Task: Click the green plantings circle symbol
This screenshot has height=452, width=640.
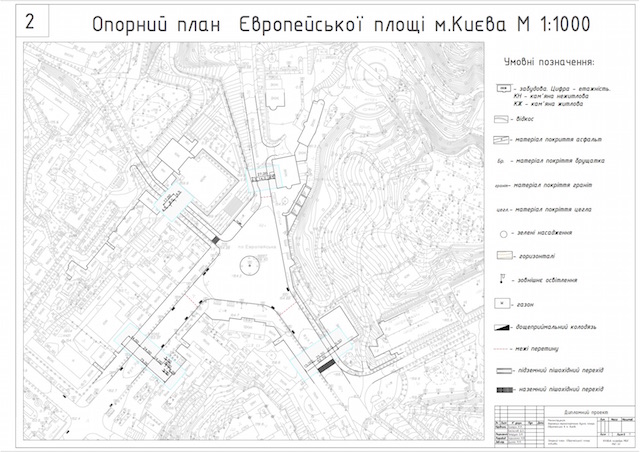Action: (506, 233)
